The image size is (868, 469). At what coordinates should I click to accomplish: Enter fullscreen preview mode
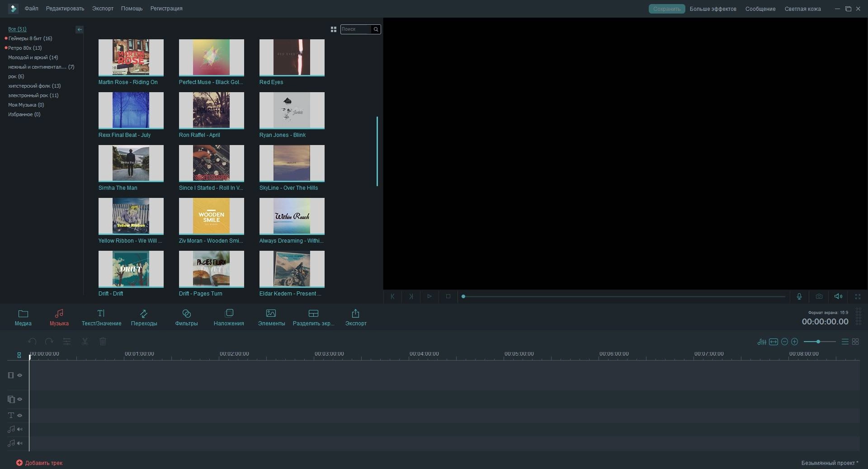pyautogui.click(x=858, y=296)
